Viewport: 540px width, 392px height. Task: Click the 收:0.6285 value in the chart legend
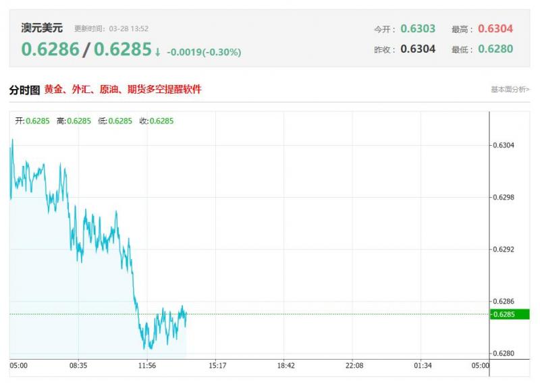157,121
